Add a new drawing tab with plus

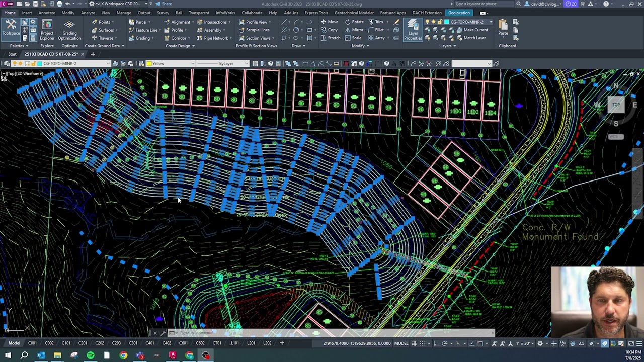pyautogui.click(x=93, y=54)
